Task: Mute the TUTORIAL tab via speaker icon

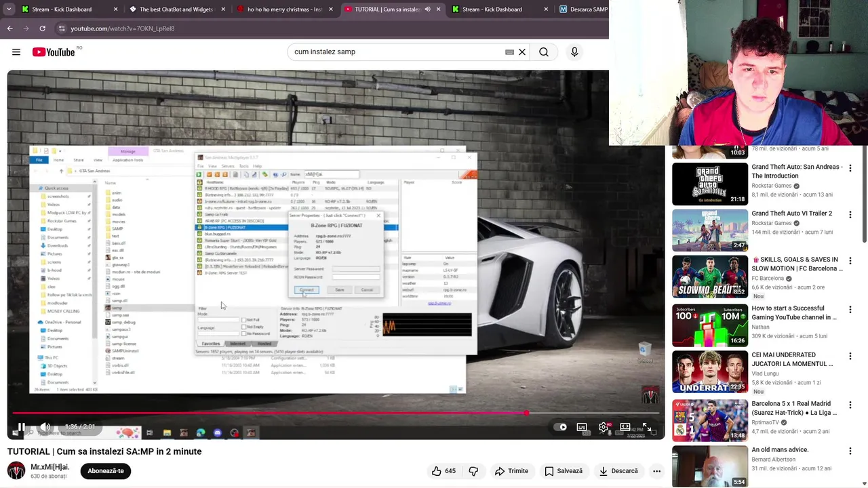Action: tap(427, 9)
